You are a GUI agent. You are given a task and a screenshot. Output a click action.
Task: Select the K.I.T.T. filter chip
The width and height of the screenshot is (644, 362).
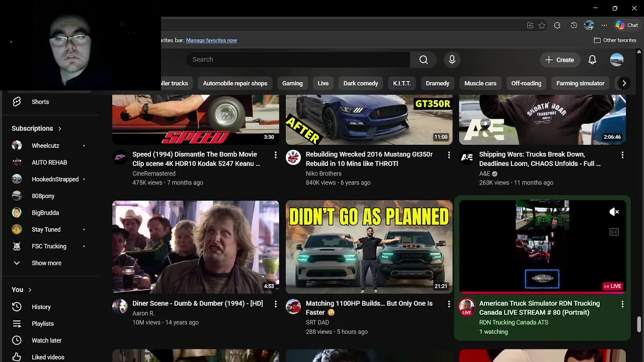pyautogui.click(x=402, y=83)
